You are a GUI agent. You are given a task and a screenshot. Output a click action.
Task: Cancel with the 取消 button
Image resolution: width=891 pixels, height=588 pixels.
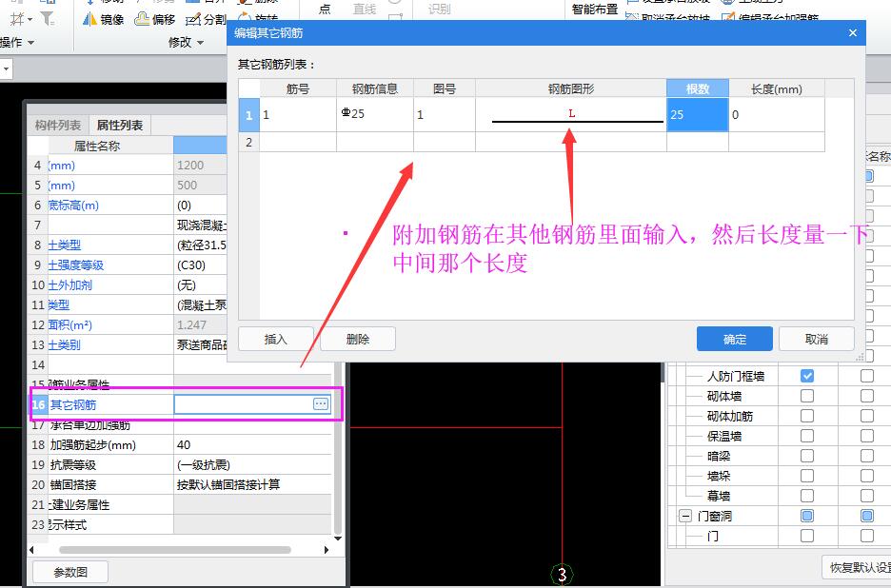(817, 339)
